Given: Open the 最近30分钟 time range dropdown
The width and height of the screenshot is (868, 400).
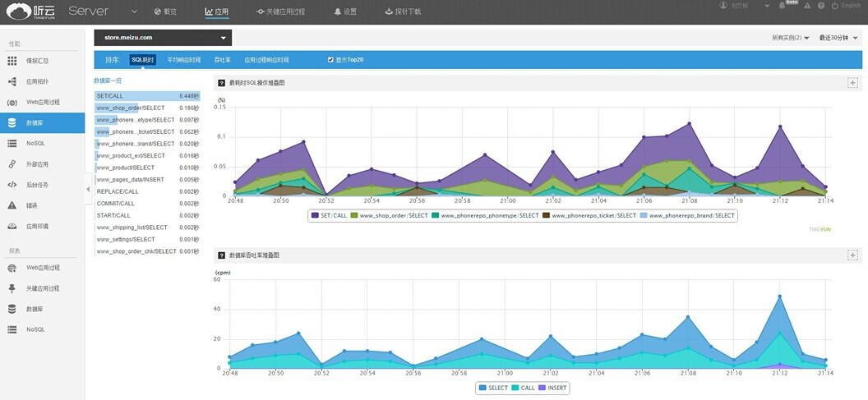Looking at the screenshot, I should click(x=838, y=38).
